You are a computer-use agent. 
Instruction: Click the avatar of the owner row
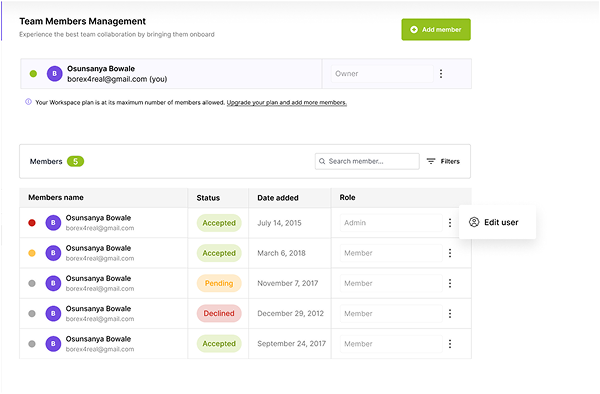pyautogui.click(x=55, y=73)
